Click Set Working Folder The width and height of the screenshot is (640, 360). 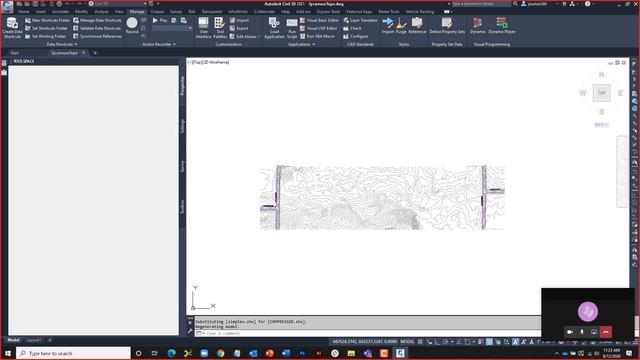[x=45, y=36]
